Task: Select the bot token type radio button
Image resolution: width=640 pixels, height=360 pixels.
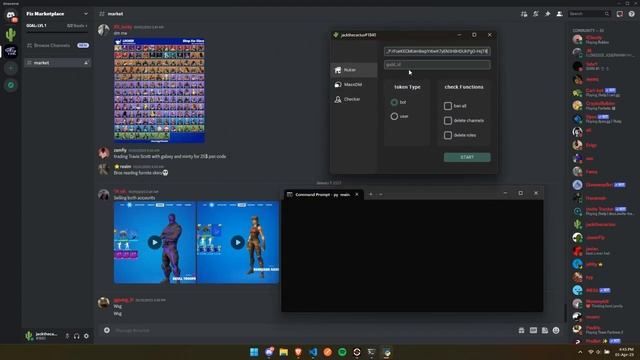Action: [x=394, y=102]
